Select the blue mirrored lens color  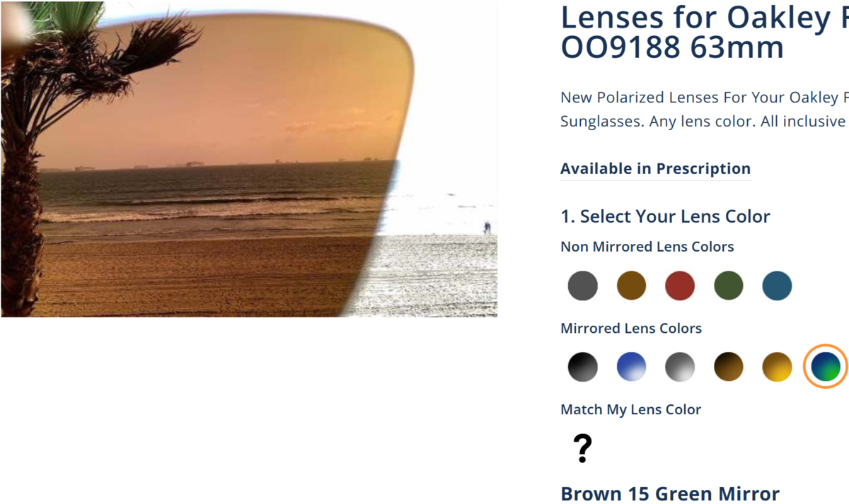[631, 367]
